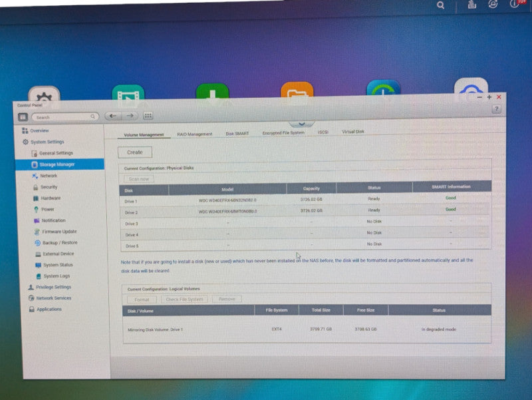This screenshot has height=400, width=532.
Task: Switch to Virtual Disk tab
Action: coord(353,131)
